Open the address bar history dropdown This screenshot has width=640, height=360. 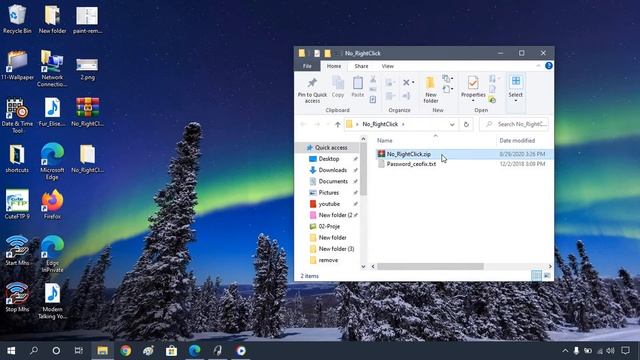click(452, 124)
